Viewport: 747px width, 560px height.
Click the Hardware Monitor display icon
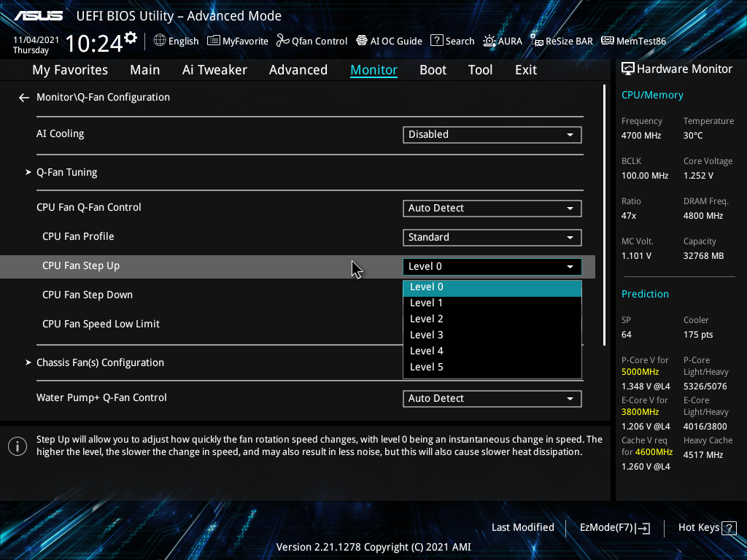point(628,69)
